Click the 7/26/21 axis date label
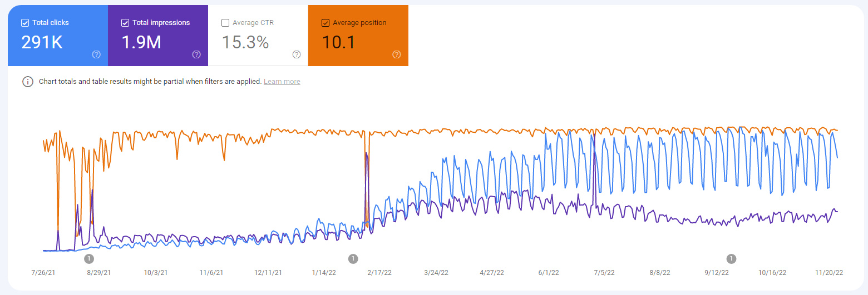The width and height of the screenshot is (868, 295). 44,273
